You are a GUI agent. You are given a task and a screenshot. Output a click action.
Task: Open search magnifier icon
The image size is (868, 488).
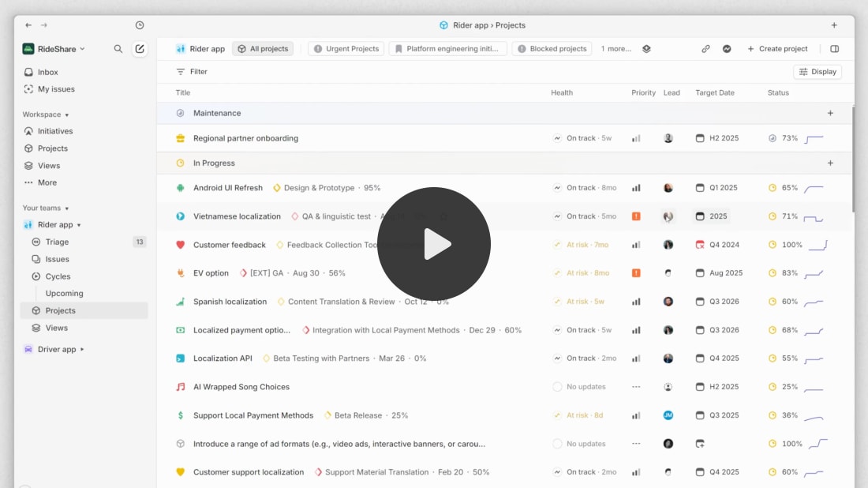[x=118, y=49]
